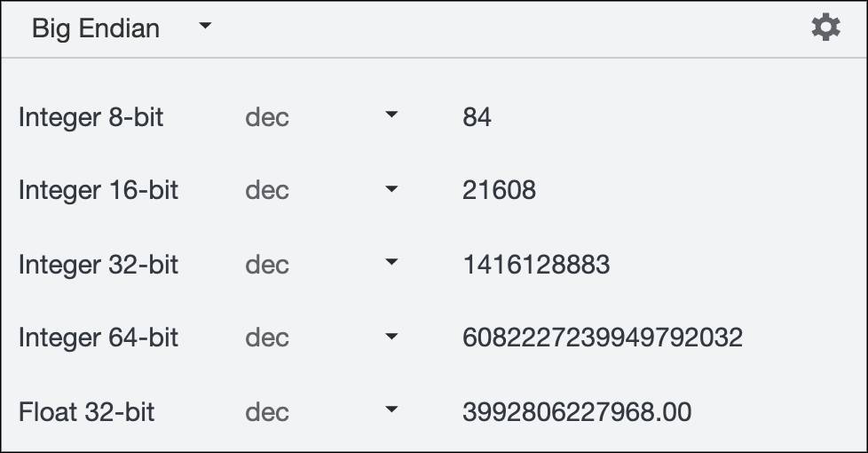Viewport: 868px width, 453px height.
Task: Click the Float 32-bit row label
Action: pos(87,412)
